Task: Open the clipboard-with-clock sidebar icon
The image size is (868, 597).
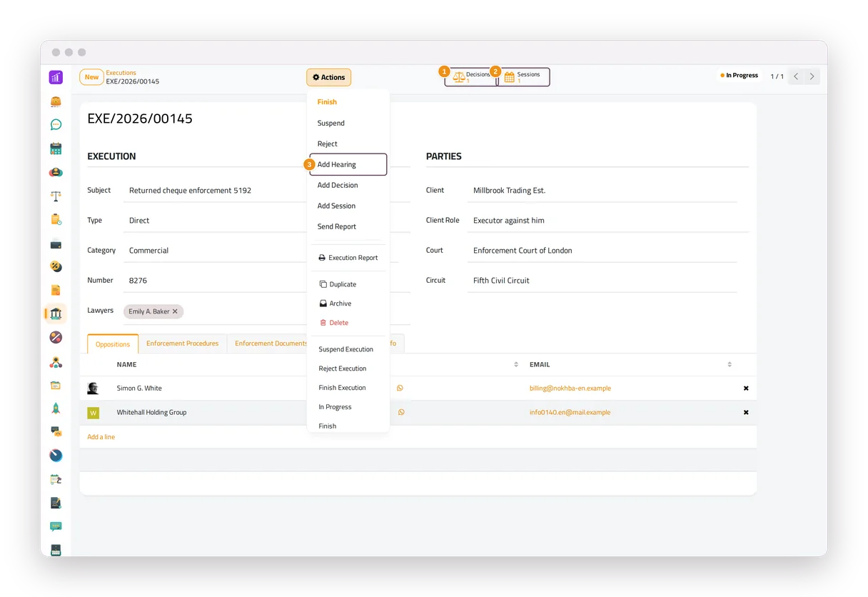Action: (56, 219)
